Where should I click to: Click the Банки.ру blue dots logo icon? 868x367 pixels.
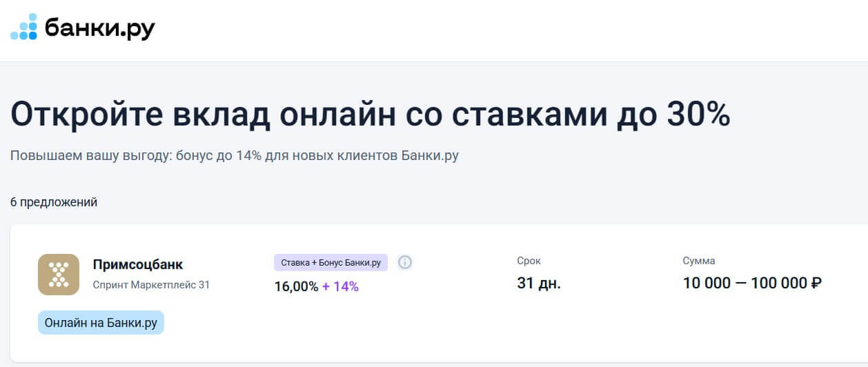click(23, 26)
